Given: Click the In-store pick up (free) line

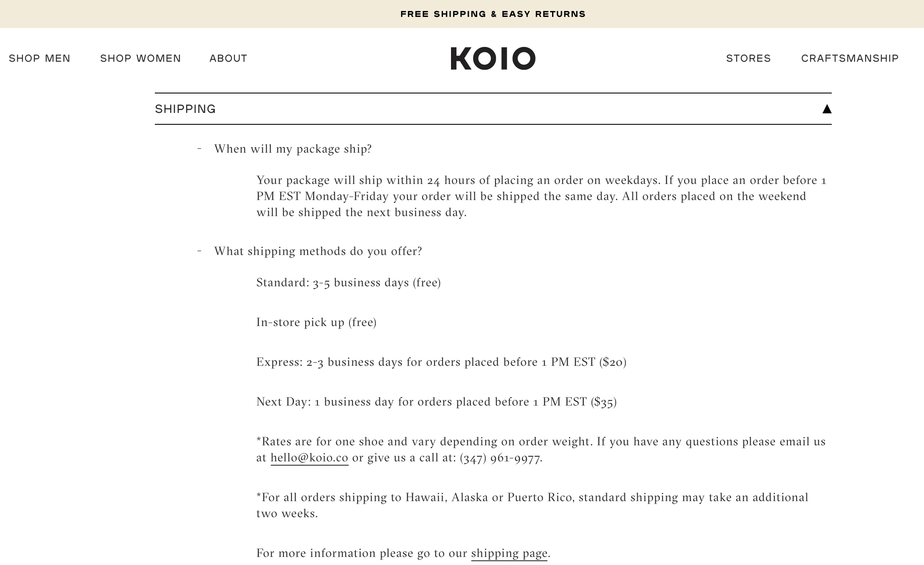Looking at the screenshot, I should coord(316,322).
